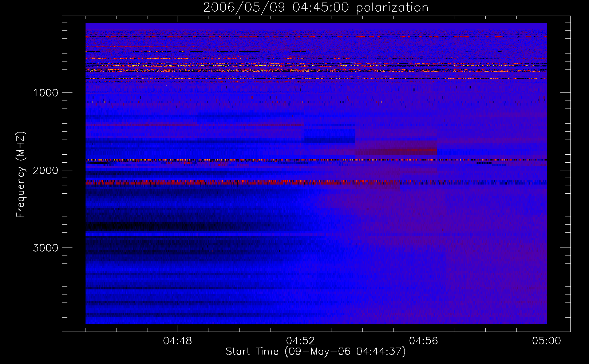
Task: Click the 'Frequency (MHZ)' axis label
Action: (x=21, y=175)
